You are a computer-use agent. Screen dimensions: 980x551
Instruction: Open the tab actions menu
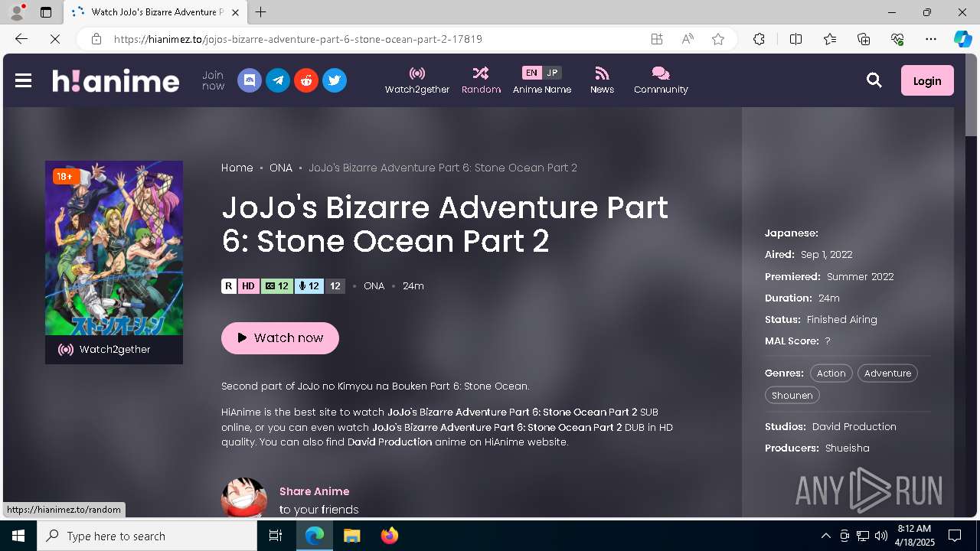pyautogui.click(x=46, y=12)
